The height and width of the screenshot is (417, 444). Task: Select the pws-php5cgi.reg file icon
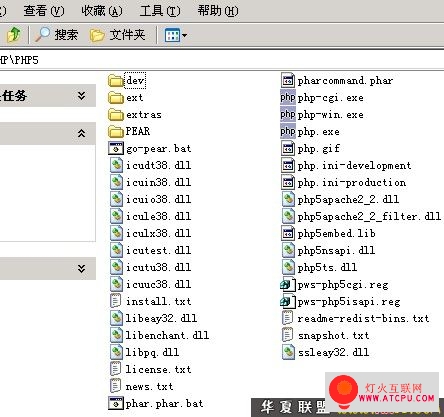coord(288,284)
